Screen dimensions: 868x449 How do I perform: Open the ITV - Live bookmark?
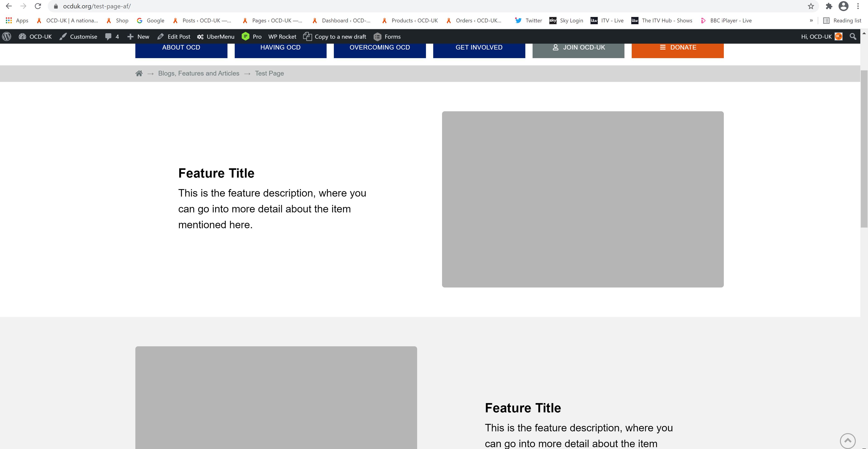607,21
